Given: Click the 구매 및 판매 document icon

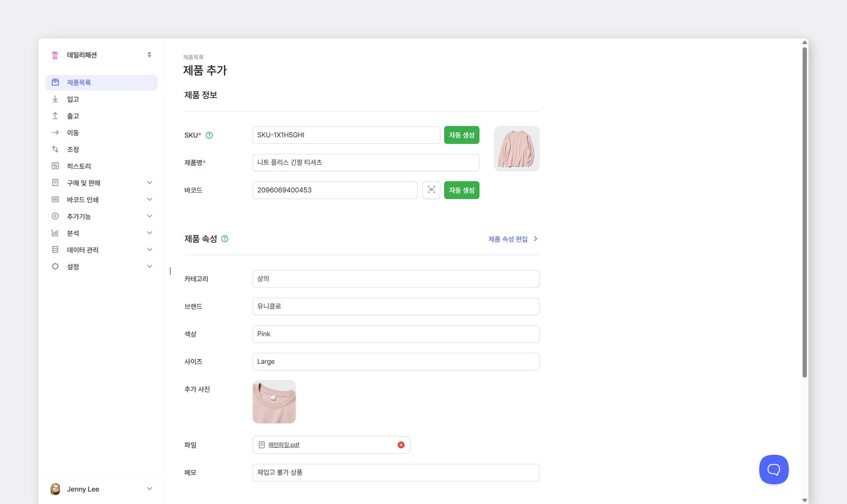Looking at the screenshot, I should [55, 182].
